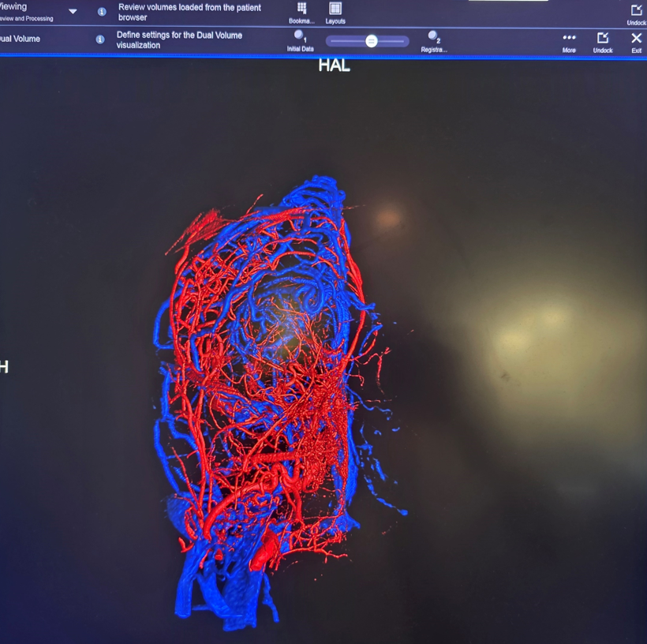Open the Bookmarks grid icon

pyautogui.click(x=301, y=9)
